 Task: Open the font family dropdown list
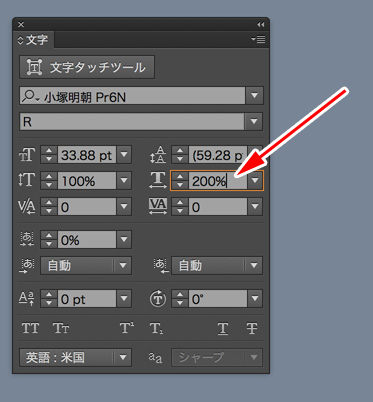[254, 96]
